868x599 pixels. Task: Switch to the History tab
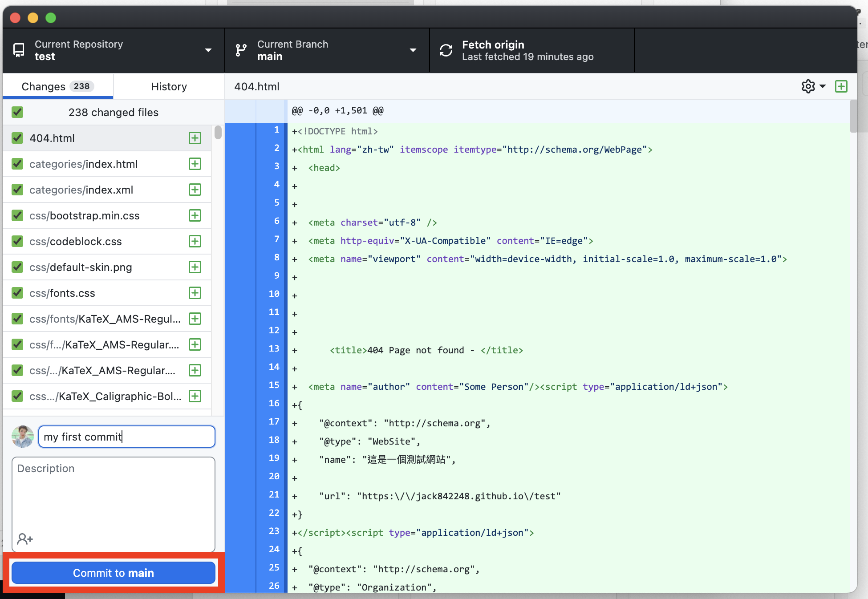click(x=169, y=86)
